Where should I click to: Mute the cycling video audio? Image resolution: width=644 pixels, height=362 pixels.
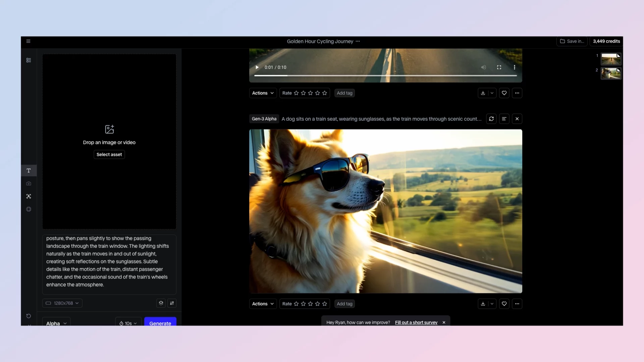(483, 67)
